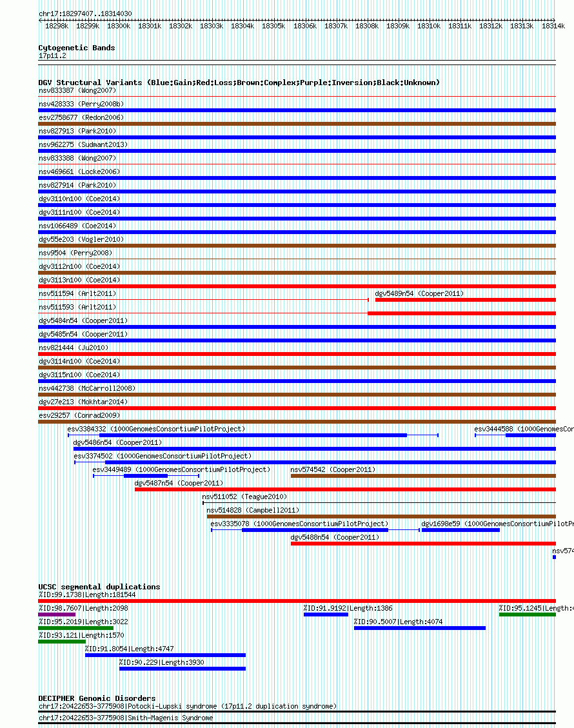Viewport: 574px width, 728px height.
Task: Click the purple bar under %ID:98.7607
Action: [x=57, y=615]
